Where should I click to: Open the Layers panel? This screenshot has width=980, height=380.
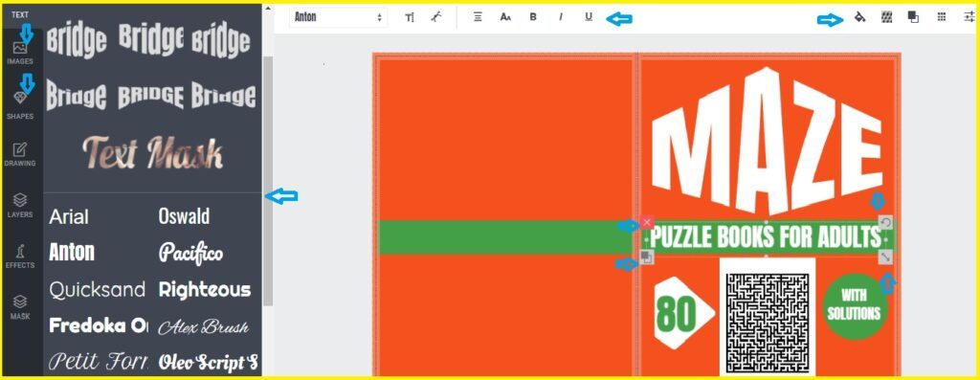(x=20, y=206)
